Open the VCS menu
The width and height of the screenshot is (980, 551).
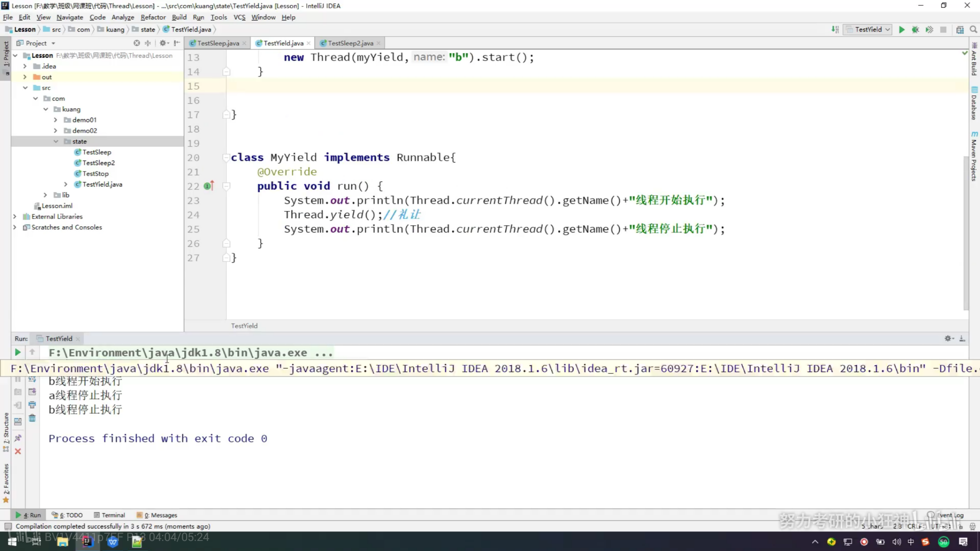[x=239, y=17]
